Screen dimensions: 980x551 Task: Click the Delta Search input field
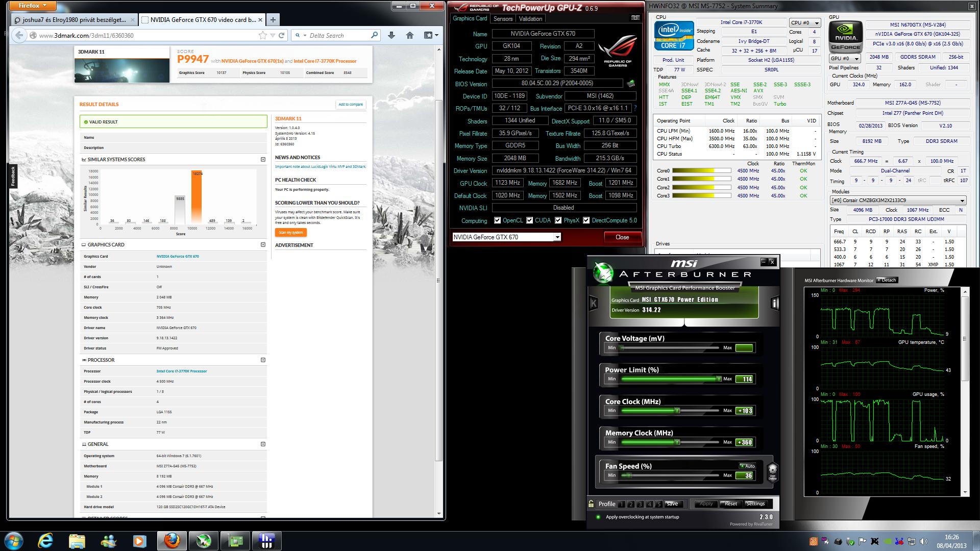337,35
